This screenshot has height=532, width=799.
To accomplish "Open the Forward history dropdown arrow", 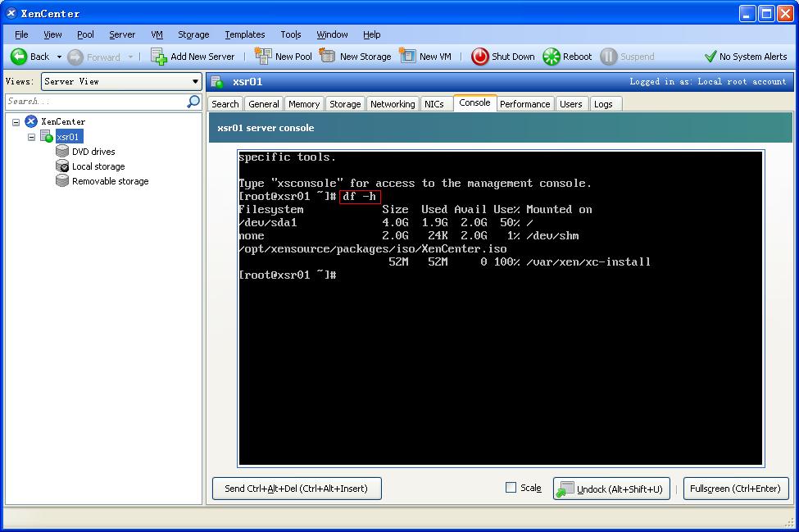I will (x=130, y=57).
